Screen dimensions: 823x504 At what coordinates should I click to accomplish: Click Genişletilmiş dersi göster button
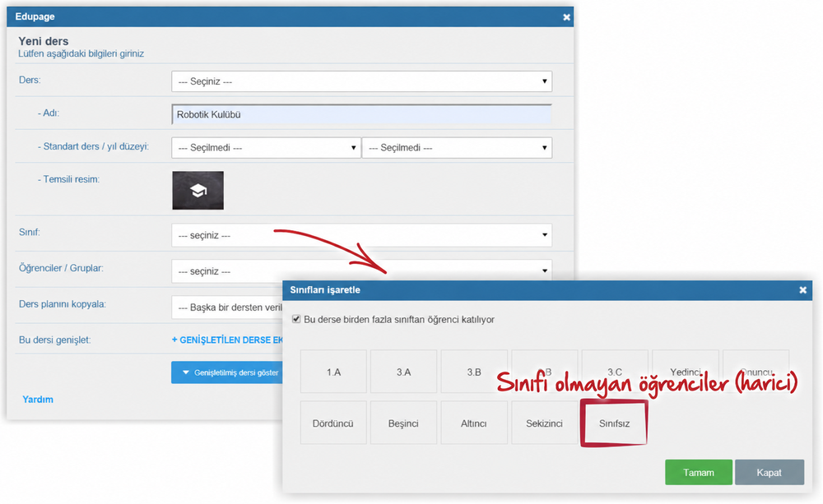[x=227, y=372]
